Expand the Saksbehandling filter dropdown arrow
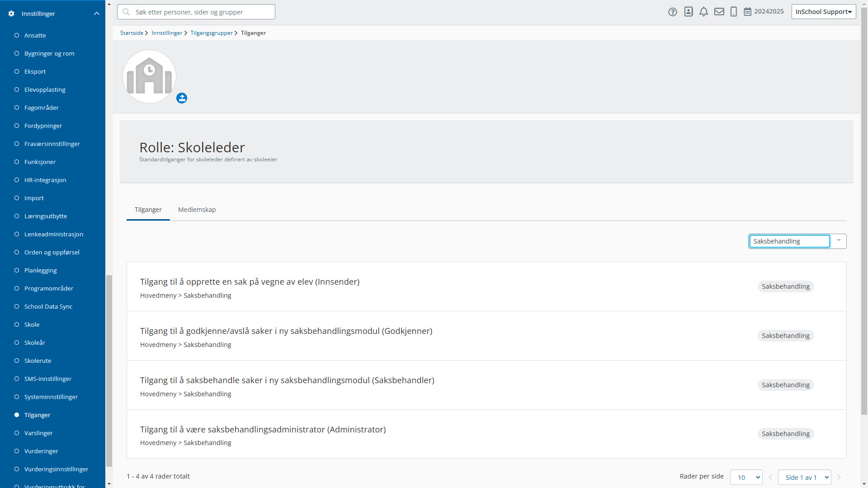The image size is (868, 488). click(838, 241)
